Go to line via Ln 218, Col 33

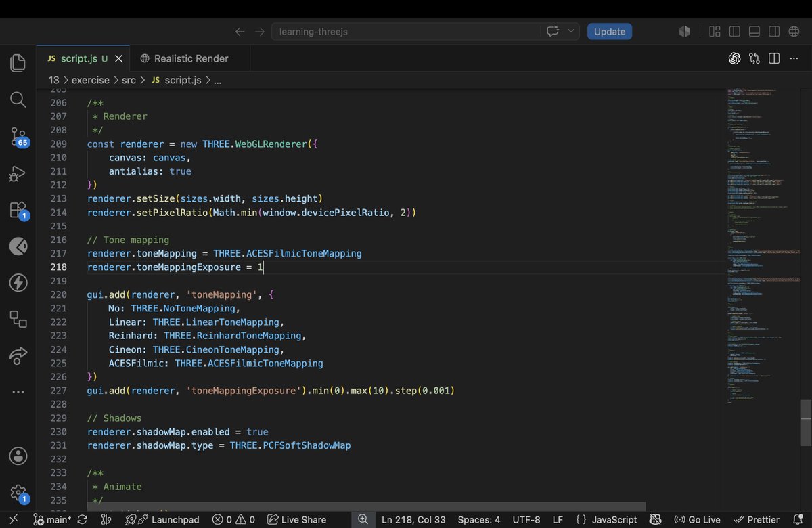tap(413, 520)
